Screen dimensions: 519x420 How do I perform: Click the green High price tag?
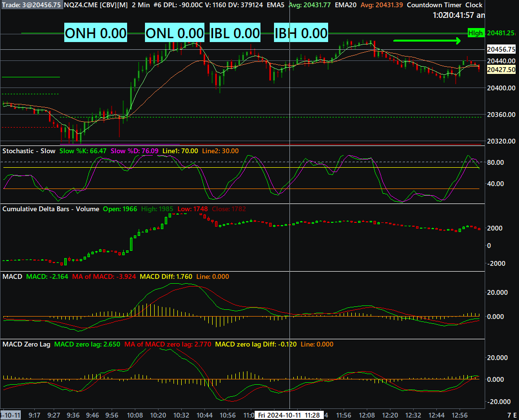pyautogui.click(x=476, y=33)
